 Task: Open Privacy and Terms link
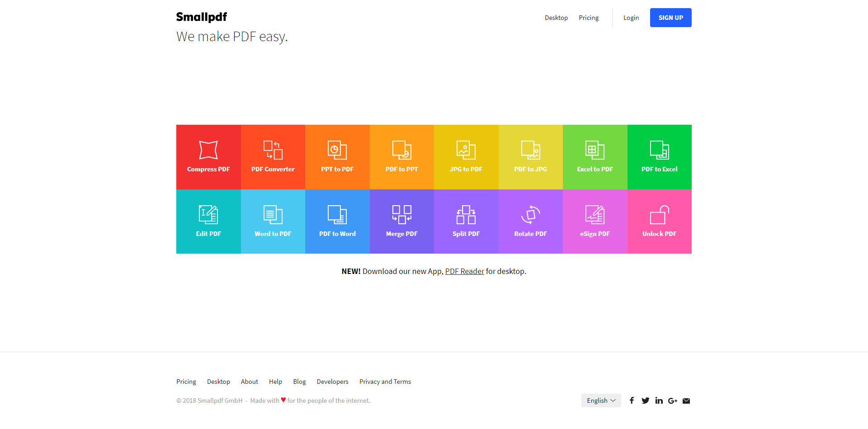tap(385, 382)
